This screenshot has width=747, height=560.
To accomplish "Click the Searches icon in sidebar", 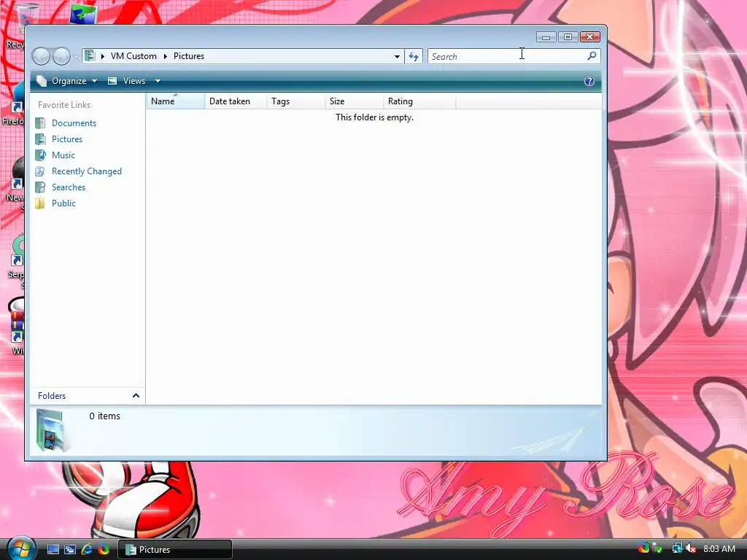I will click(41, 187).
